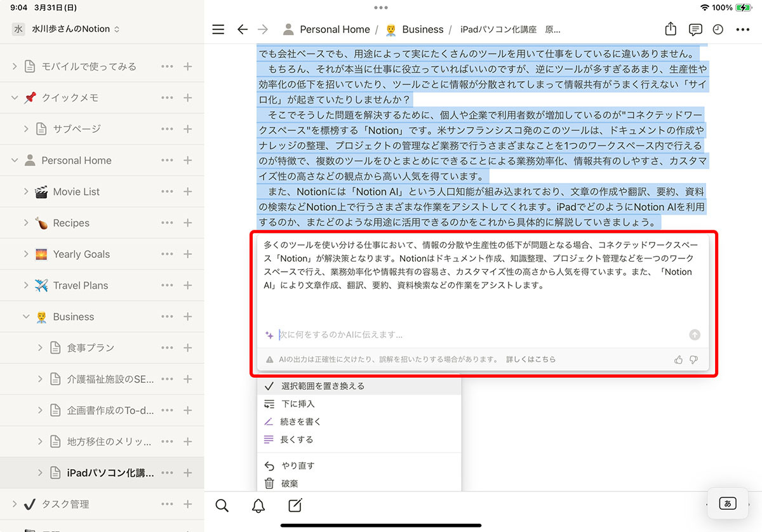Expand the タスク管理 page
The image size is (762, 532).
15,504
